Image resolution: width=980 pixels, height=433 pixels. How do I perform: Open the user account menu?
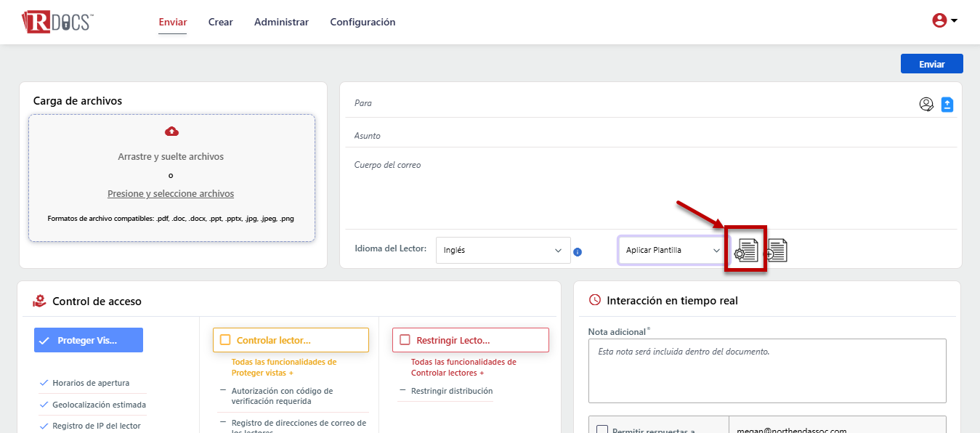pyautogui.click(x=944, y=21)
